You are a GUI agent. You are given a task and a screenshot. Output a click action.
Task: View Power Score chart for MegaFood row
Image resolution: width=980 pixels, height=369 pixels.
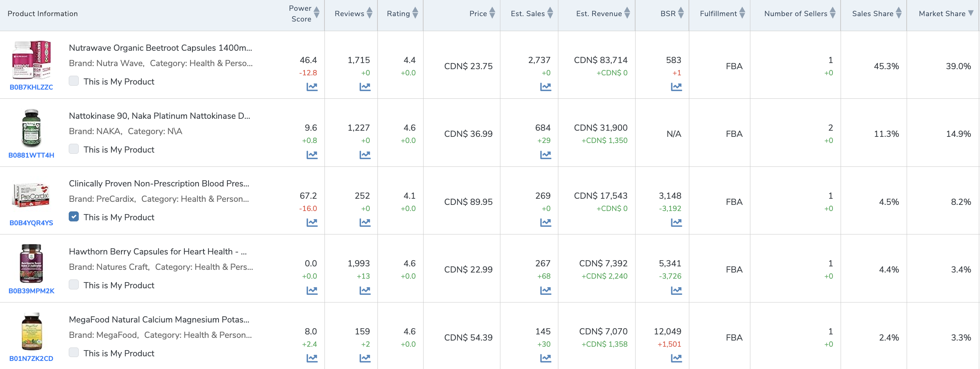312,358
